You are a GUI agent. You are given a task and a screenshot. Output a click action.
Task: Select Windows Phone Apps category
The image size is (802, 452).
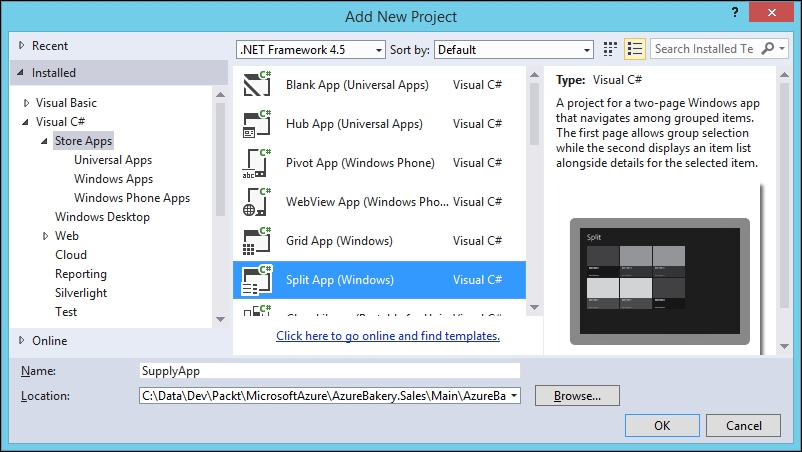131,198
